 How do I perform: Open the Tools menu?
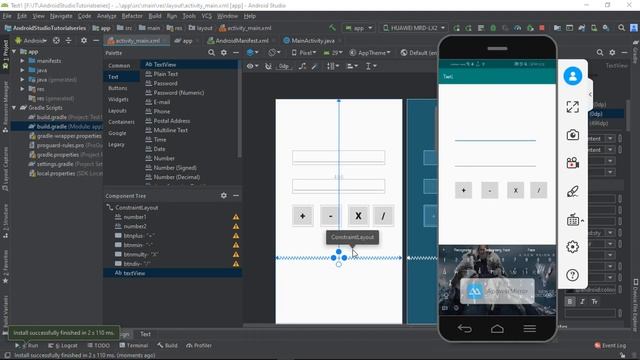point(189,16)
